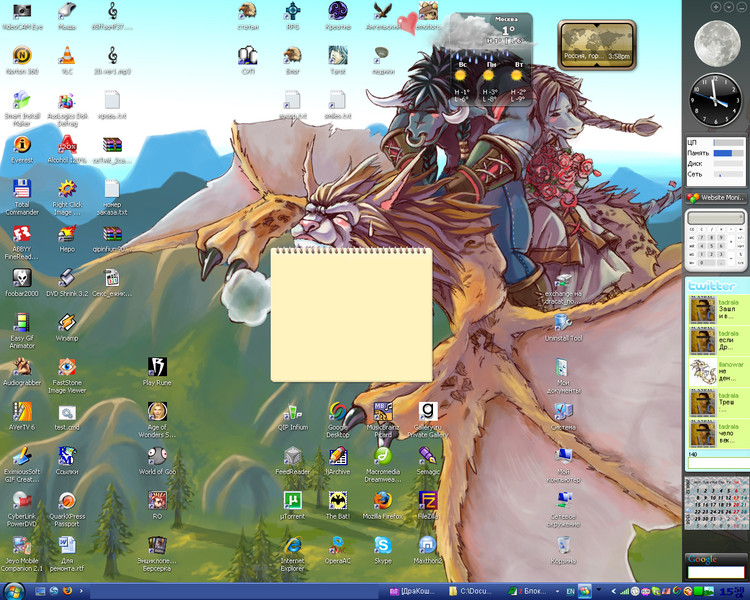Launch FileZilla desktop icon
The image size is (750, 600).
[428, 505]
